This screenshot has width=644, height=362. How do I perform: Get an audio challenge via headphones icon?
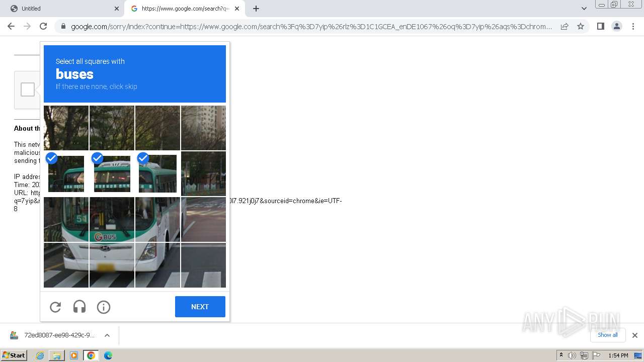(79, 307)
